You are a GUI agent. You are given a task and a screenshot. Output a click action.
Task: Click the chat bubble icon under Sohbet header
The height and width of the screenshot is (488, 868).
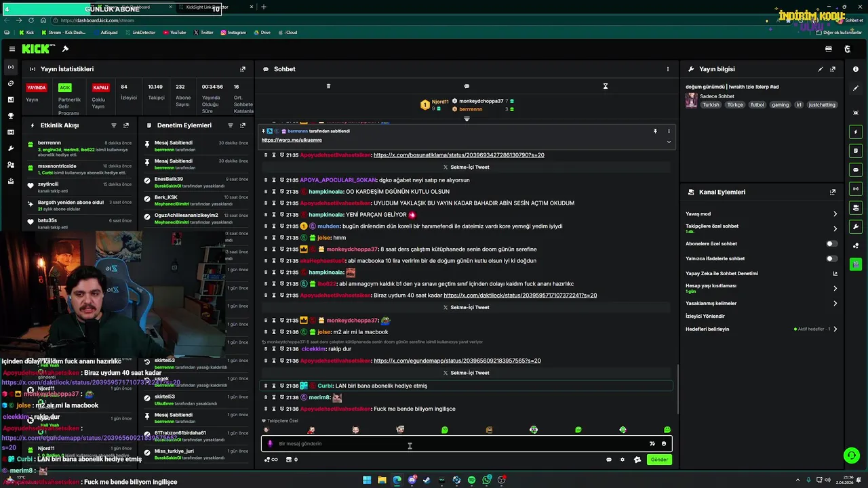[467, 86]
